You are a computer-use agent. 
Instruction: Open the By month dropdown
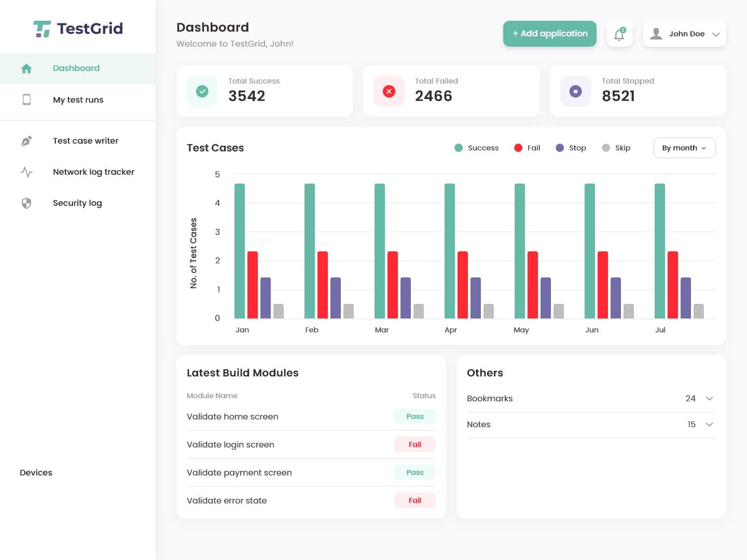[684, 148]
